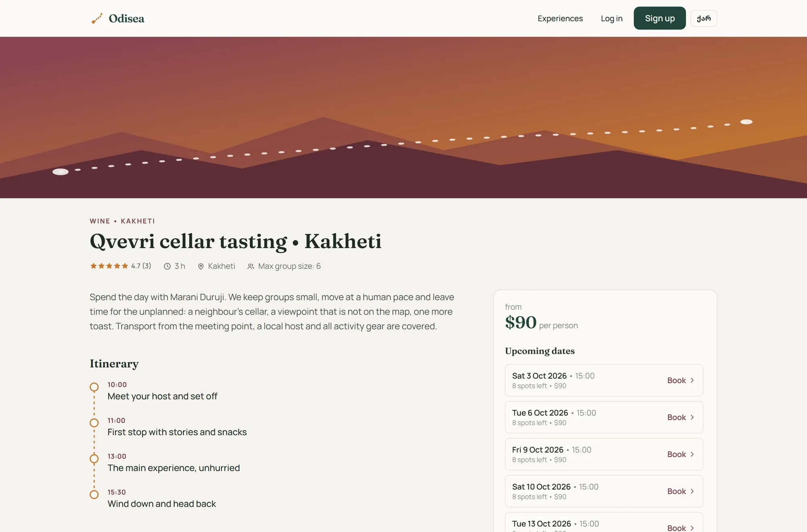Click the Sign up button
Viewport: 807px width, 532px height.
tap(660, 18)
